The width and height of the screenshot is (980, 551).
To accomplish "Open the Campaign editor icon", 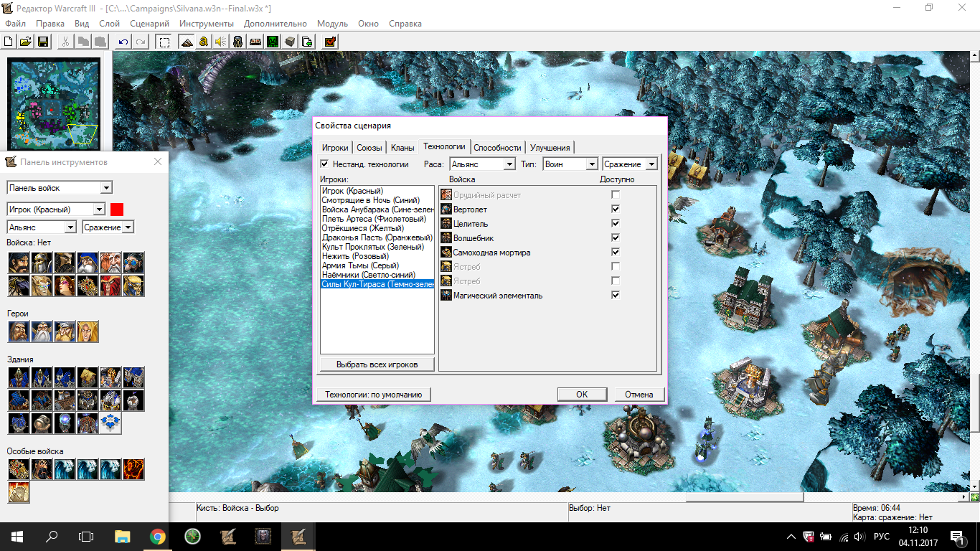I will tap(255, 42).
